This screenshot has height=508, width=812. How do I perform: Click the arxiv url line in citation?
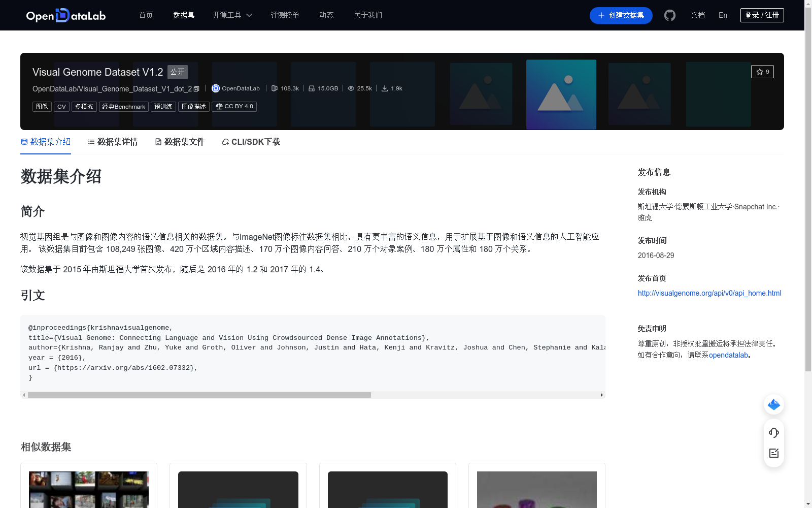pos(113,368)
